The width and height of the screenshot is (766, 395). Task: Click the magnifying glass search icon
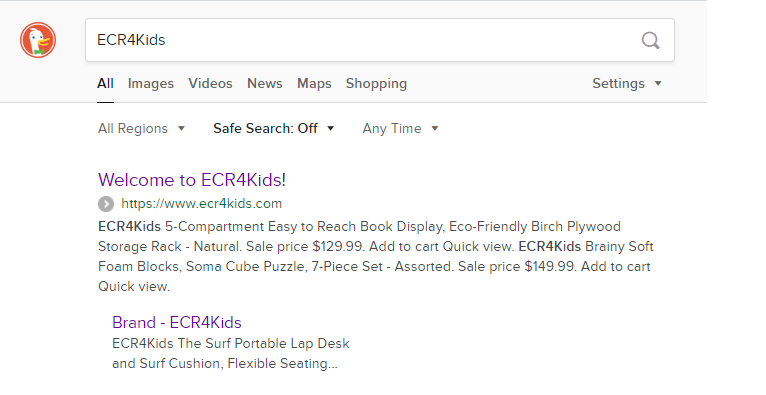click(x=650, y=41)
